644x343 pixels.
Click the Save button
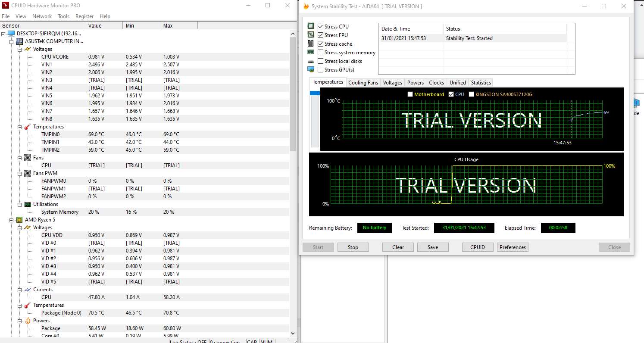click(433, 247)
